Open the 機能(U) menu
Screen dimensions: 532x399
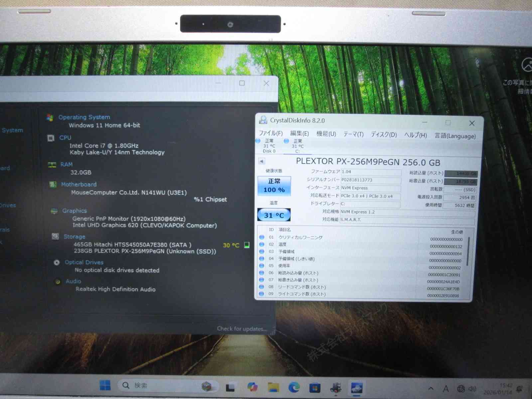click(x=326, y=134)
